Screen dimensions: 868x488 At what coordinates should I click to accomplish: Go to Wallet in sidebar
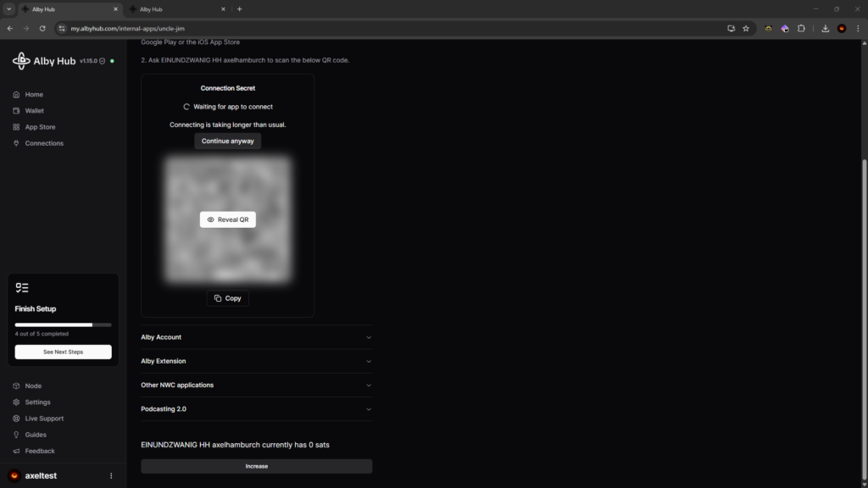pyautogui.click(x=34, y=111)
